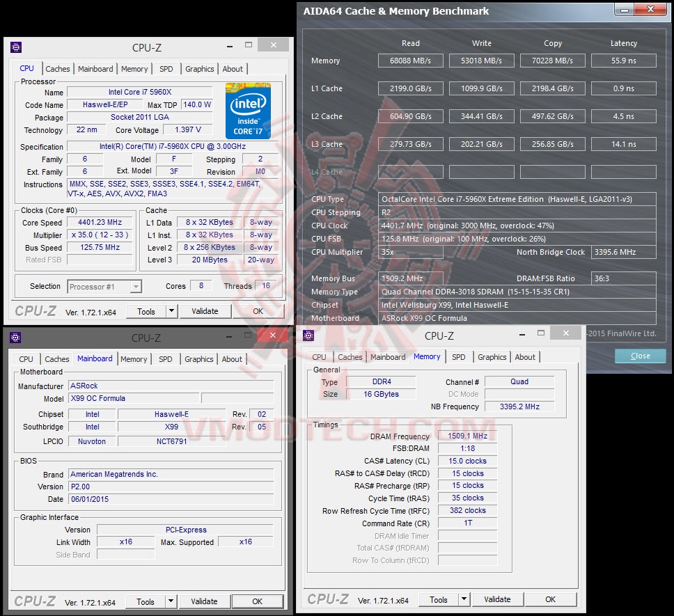Click North Bridge Clock 3395.6 MHz value
The image size is (674, 616).
[x=624, y=252]
